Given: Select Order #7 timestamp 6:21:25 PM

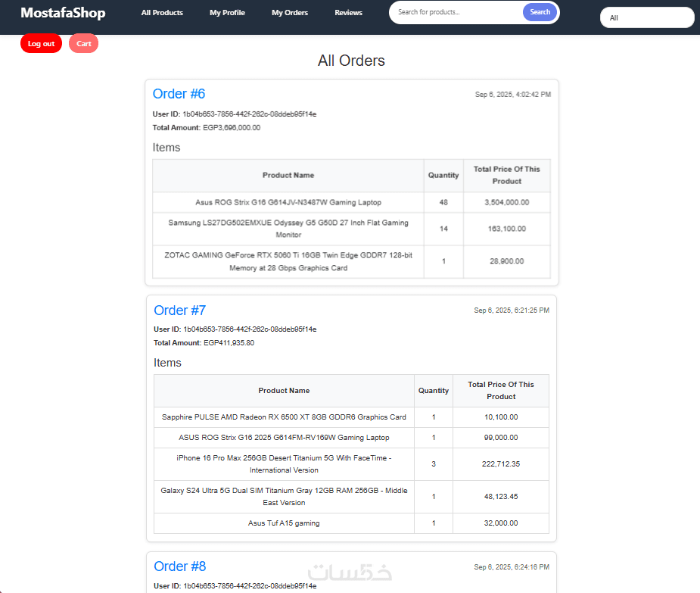Looking at the screenshot, I should pos(512,310).
